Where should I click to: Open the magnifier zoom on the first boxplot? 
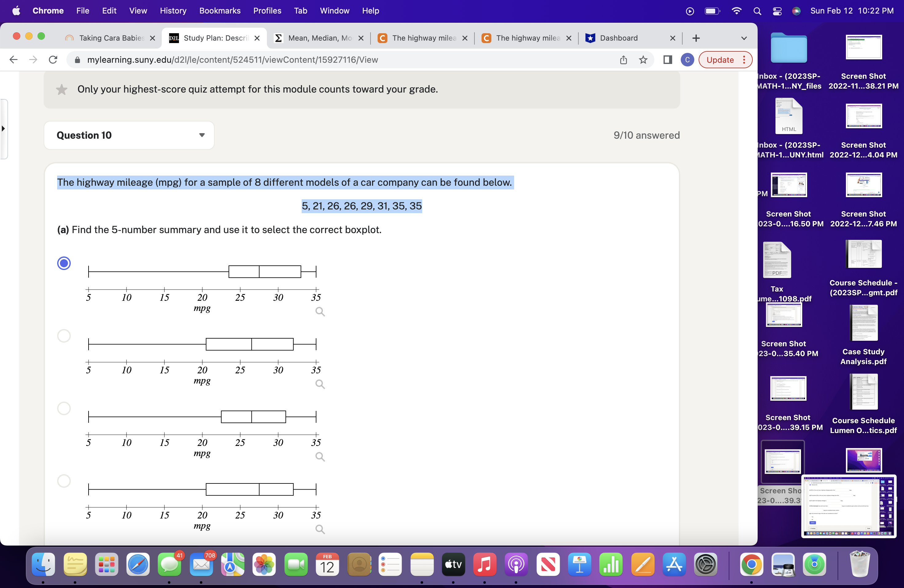pos(319,312)
